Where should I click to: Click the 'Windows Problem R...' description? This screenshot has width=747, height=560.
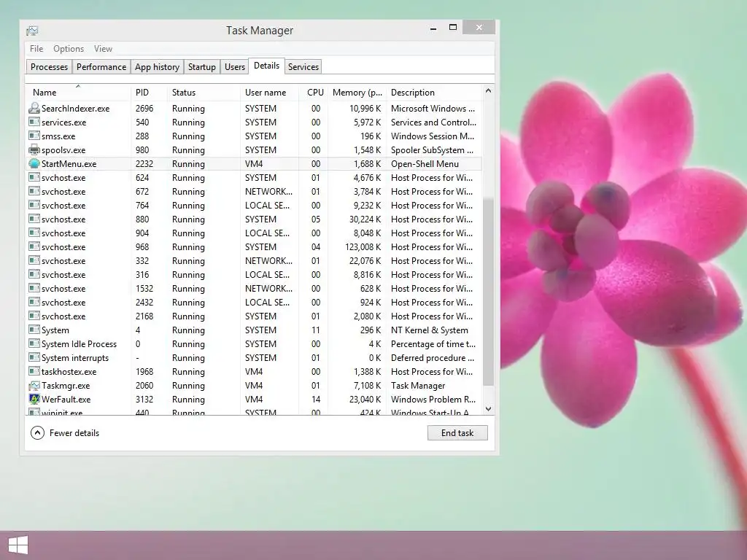point(433,399)
